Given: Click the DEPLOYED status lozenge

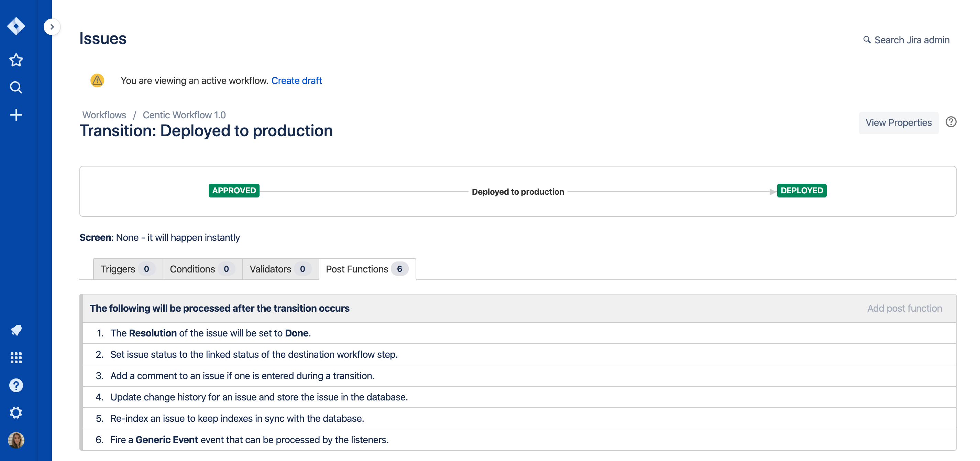Looking at the screenshot, I should (802, 190).
